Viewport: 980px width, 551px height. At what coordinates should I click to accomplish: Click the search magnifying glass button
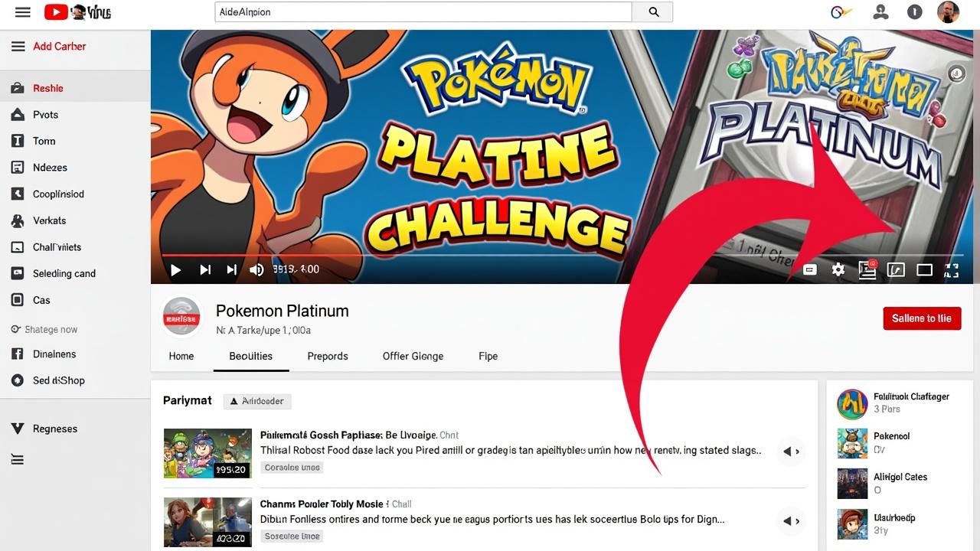653,12
